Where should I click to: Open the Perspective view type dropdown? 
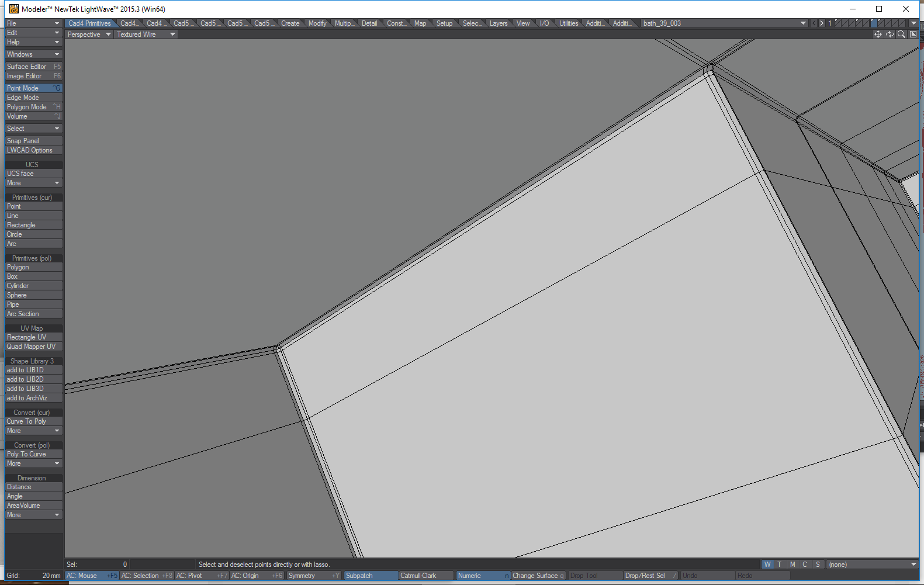88,34
